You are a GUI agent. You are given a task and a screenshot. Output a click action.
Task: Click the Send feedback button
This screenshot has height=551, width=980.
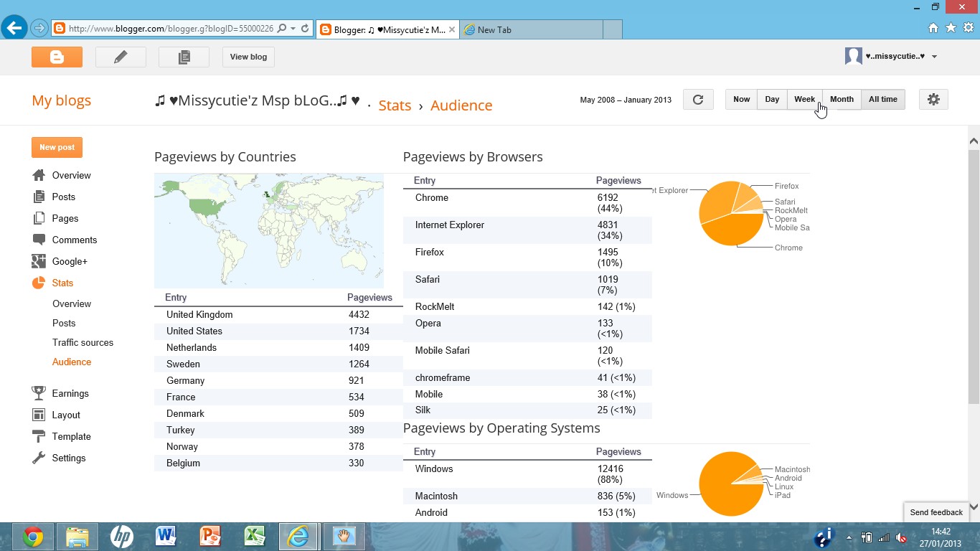[x=936, y=512]
